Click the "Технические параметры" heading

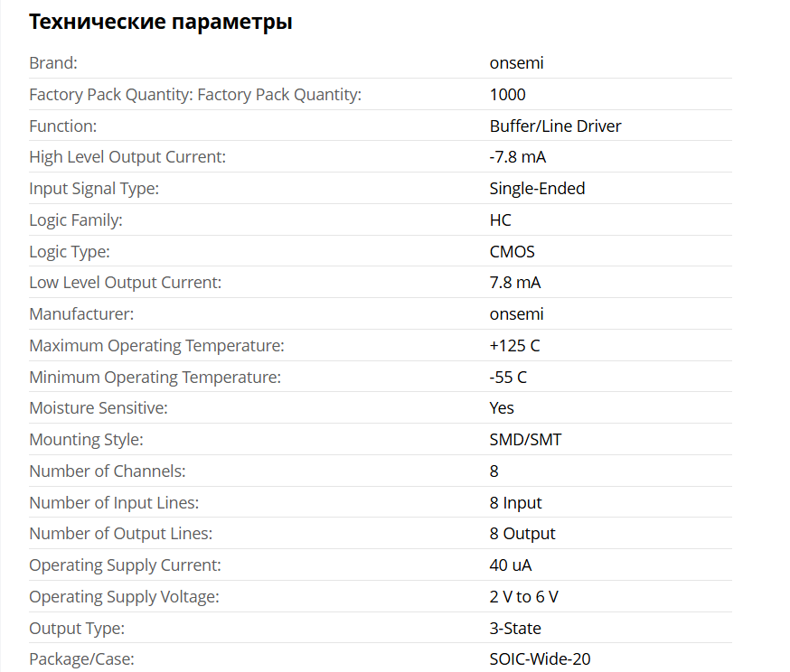[160, 22]
